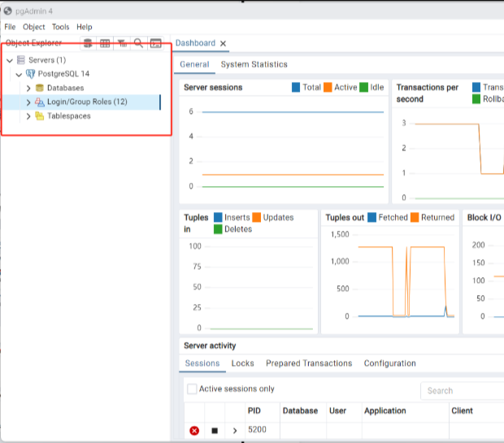Image resolution: width=504 pixels, height=443 pixels.
Task: Click the blue Inserts legend swatch
Action: click(218, 217)
